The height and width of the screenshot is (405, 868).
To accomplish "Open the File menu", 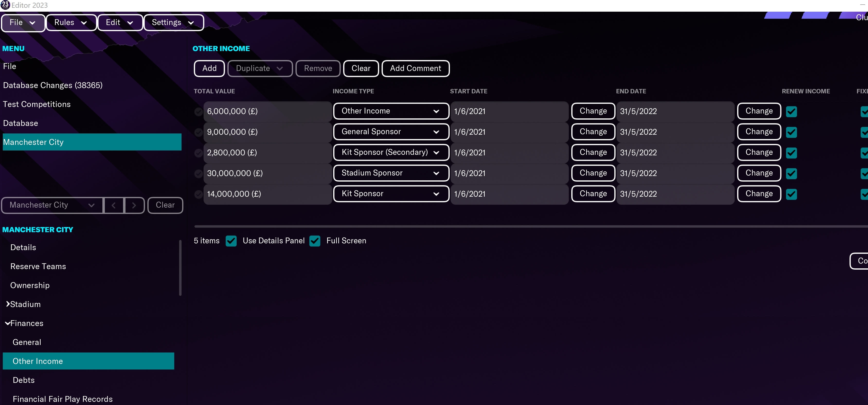I will 22,22.
